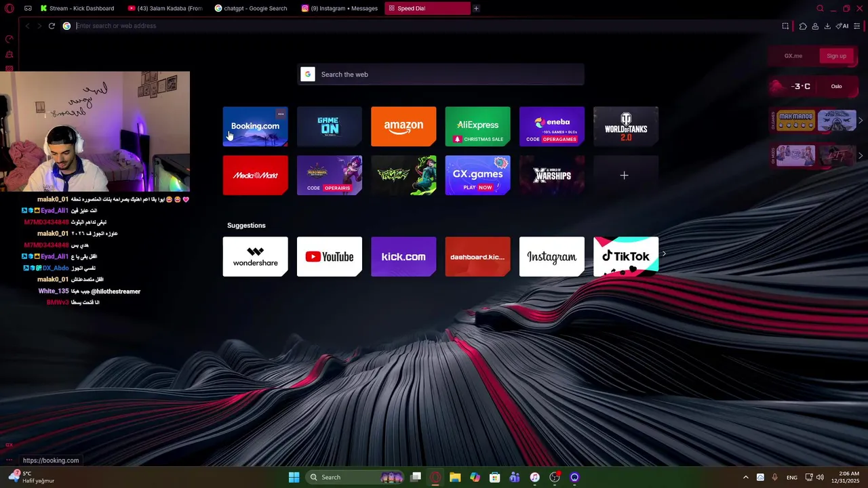The height and width of the screenshot is (488, 868).
Task: Select the Speed Dial tab
Action: pyautogui.click(x=427, y=8)
